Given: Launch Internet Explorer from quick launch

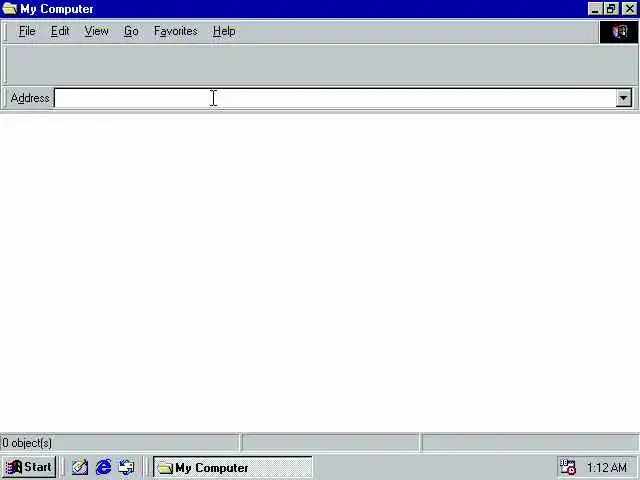Looking at the screenshot, I should 103,467.
